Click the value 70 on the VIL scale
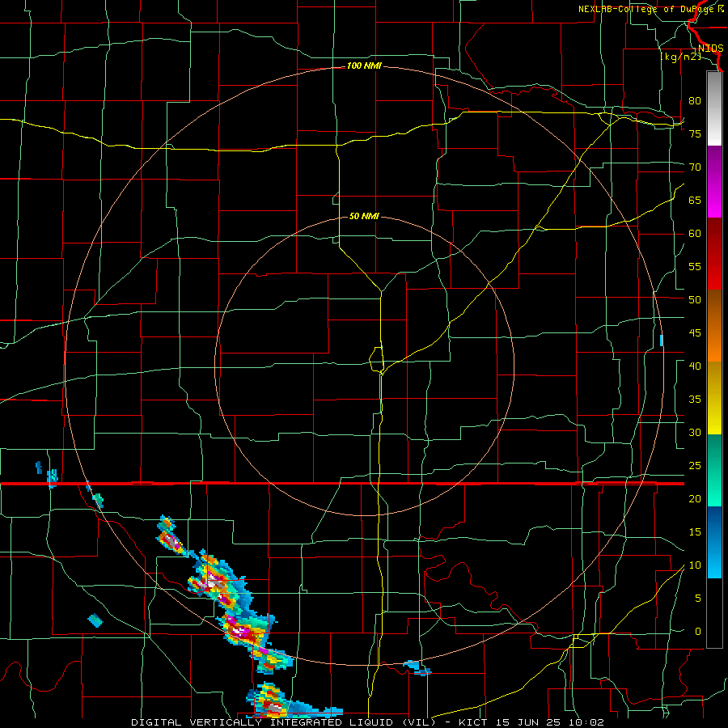This screenshot has width=728, height=728. [695, 167]
